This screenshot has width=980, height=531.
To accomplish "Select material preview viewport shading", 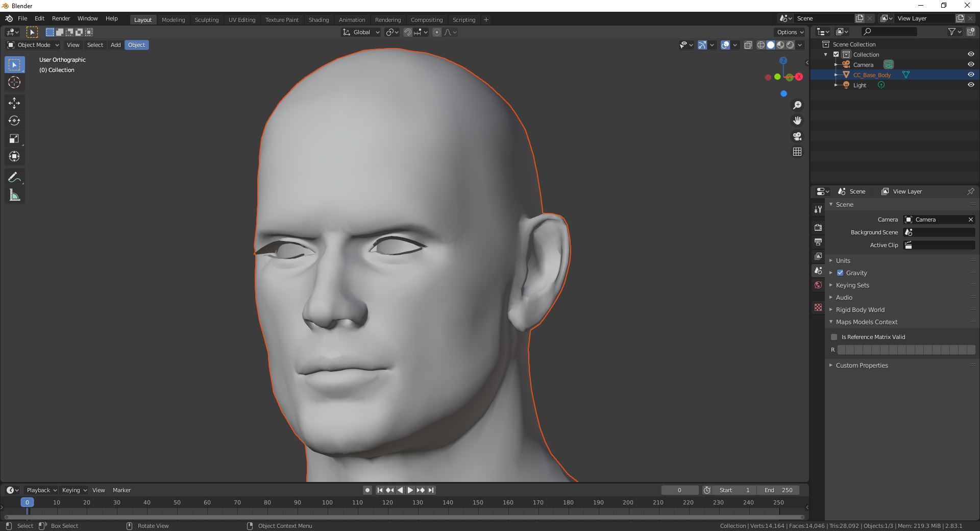I will point(780,45).
